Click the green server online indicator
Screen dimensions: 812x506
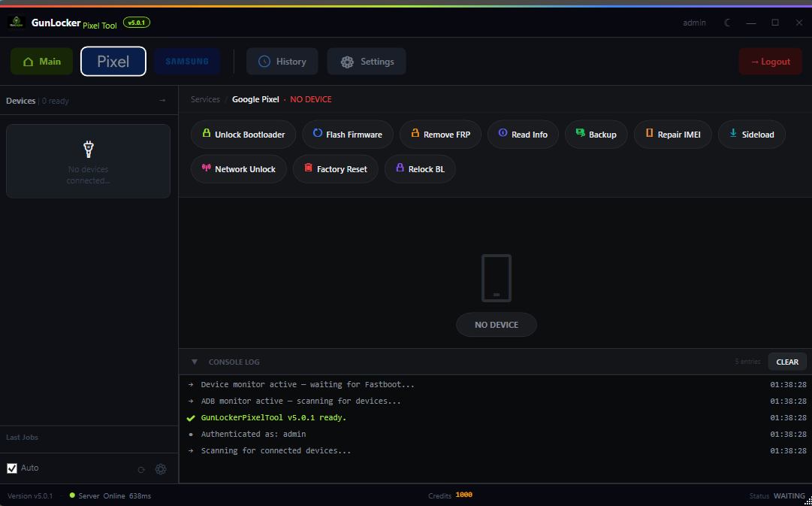click(x=72, y=495)
